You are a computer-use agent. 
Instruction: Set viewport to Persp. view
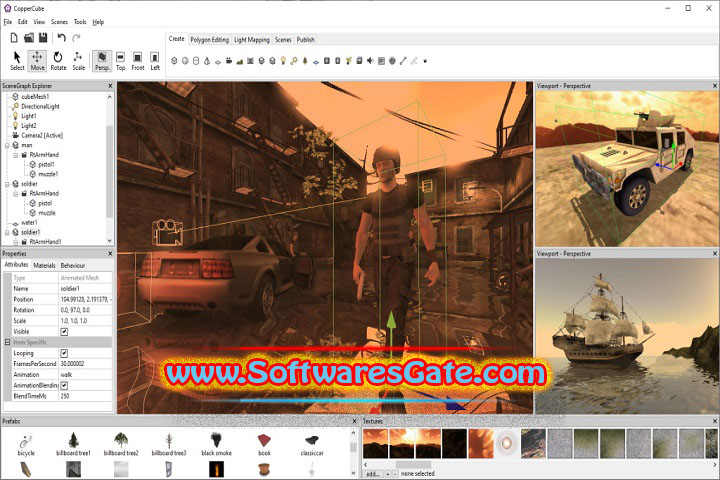coord(102,61)
